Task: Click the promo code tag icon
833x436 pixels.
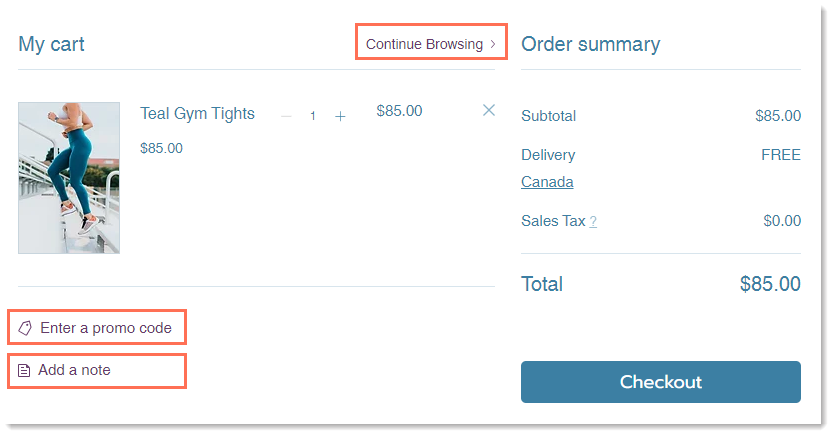Action: point(25,328)
